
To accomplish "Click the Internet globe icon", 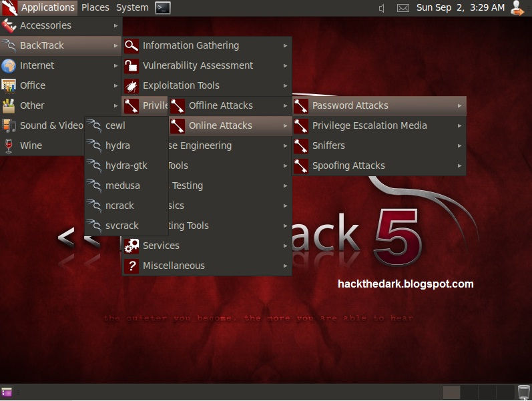I will click(9, 65).
